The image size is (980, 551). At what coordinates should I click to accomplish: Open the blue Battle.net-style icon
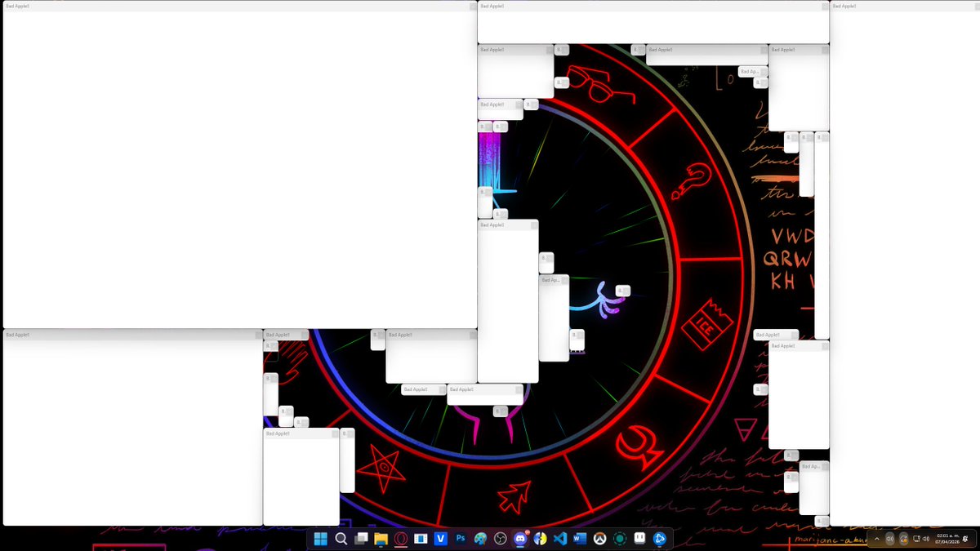(x=659, y=539)
